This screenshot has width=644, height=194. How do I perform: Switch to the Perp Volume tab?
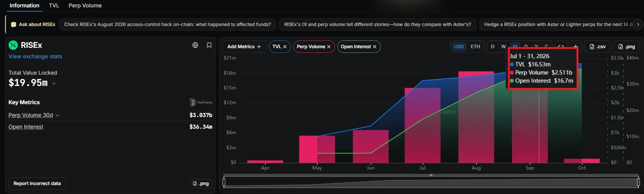[x=85, y=5]
